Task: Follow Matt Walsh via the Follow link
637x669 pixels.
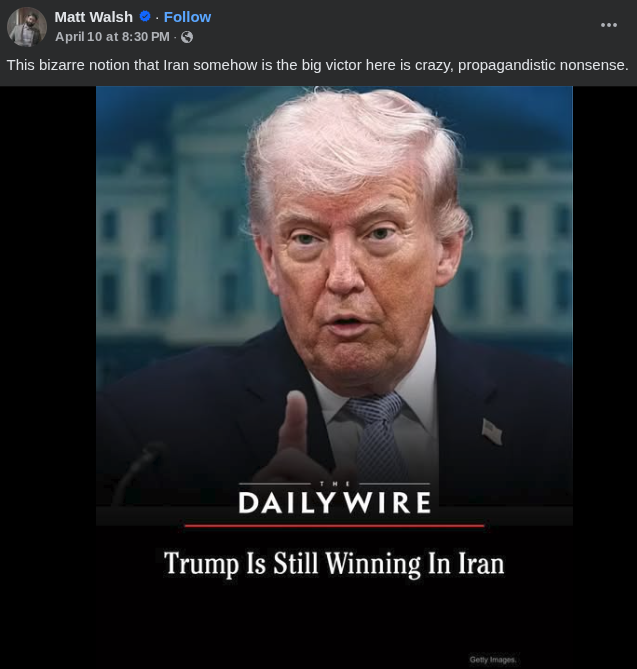Action: pyautogui.click(x=187, y=17)
